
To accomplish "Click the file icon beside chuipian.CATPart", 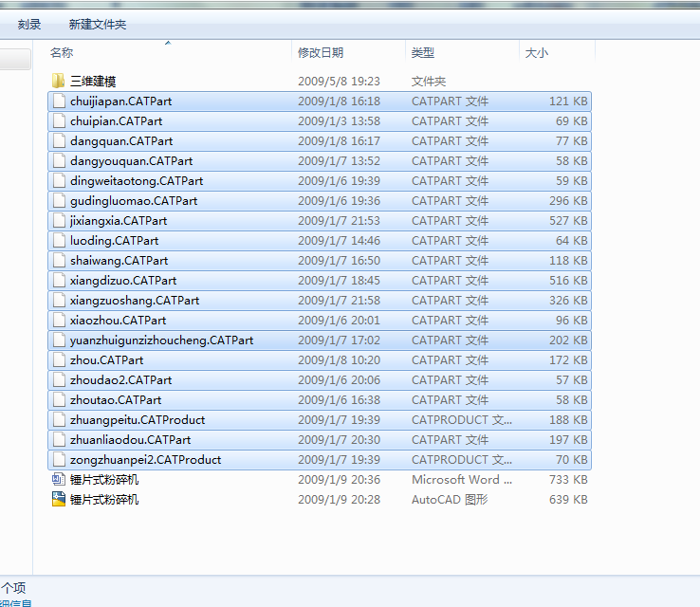I will tap(59, 121).
